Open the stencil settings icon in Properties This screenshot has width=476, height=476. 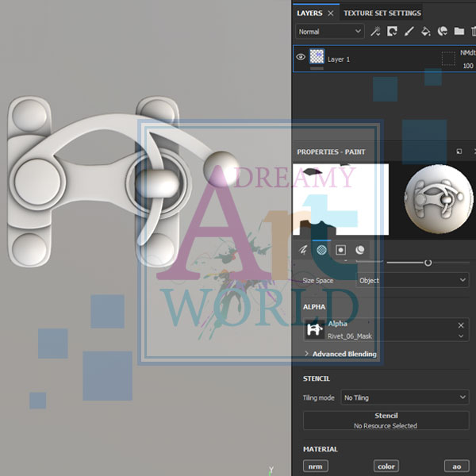[341, 249]
